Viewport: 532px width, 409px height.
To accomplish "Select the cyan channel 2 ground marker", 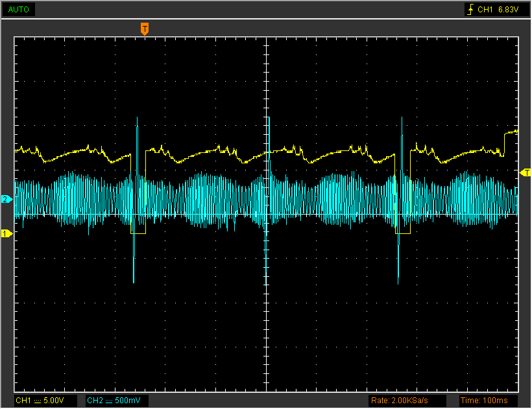I will tap(6, 200).
